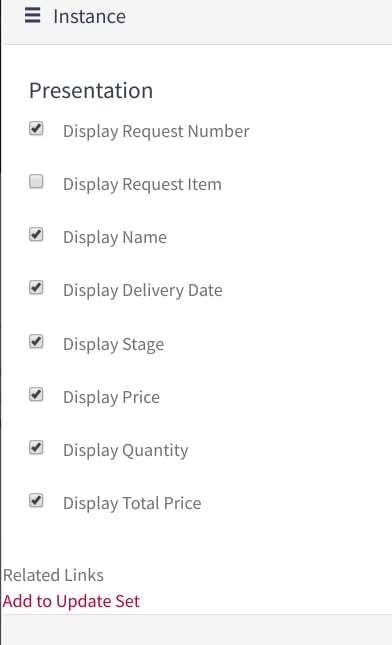Click the 'Display Quantity' label text
392x645 pixels.
click(126, 450)
